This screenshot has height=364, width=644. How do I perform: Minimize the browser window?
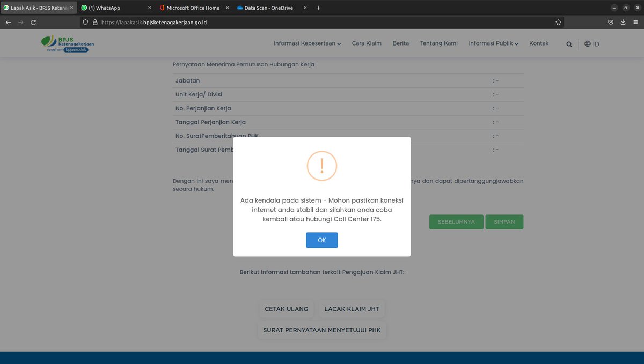pyautogui.click(x=614, y=8)
